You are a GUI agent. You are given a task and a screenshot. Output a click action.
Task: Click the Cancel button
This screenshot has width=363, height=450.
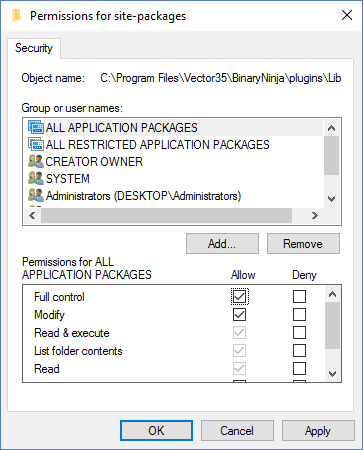pos(237,430)
